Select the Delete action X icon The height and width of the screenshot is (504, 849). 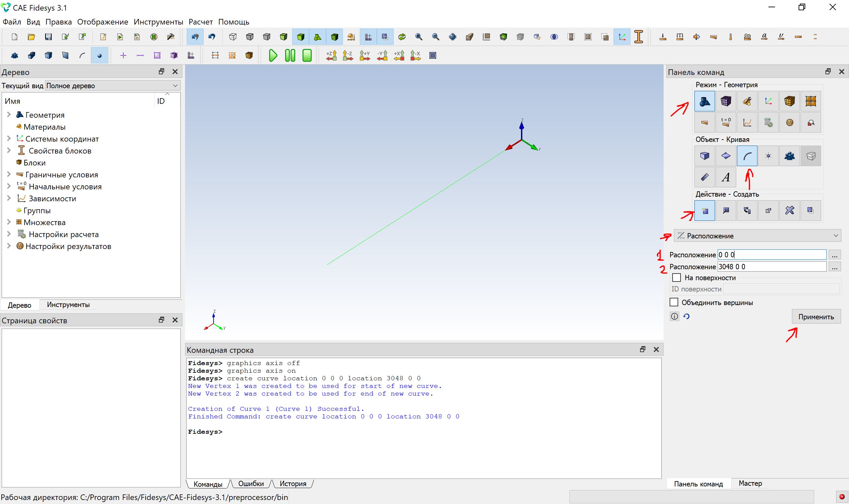click(790, 211)
